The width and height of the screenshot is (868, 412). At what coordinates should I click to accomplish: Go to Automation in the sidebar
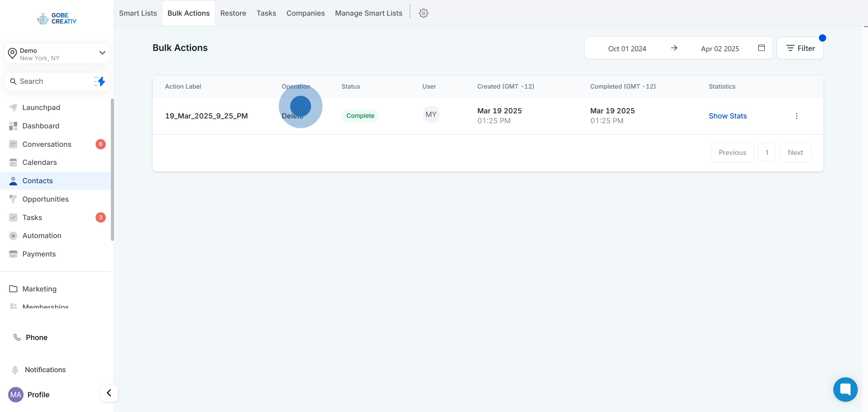(x=42, y=235)
